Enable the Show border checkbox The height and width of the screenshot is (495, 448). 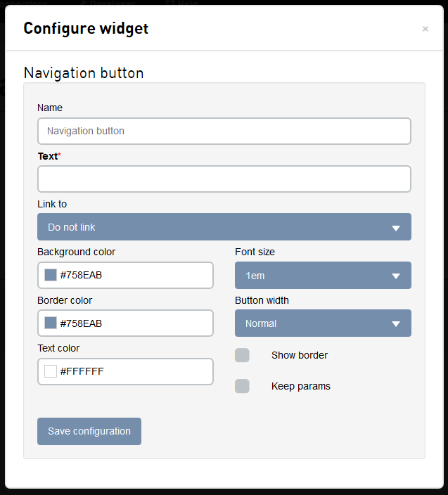click(x=242, y=355)
